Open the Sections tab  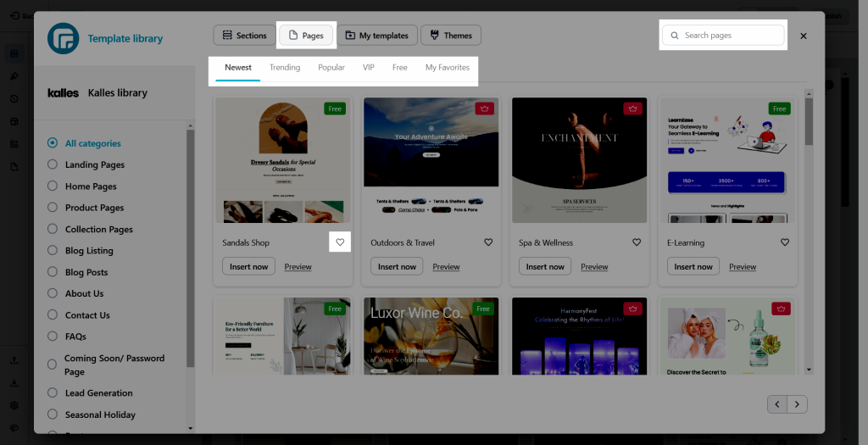[244, 36]
